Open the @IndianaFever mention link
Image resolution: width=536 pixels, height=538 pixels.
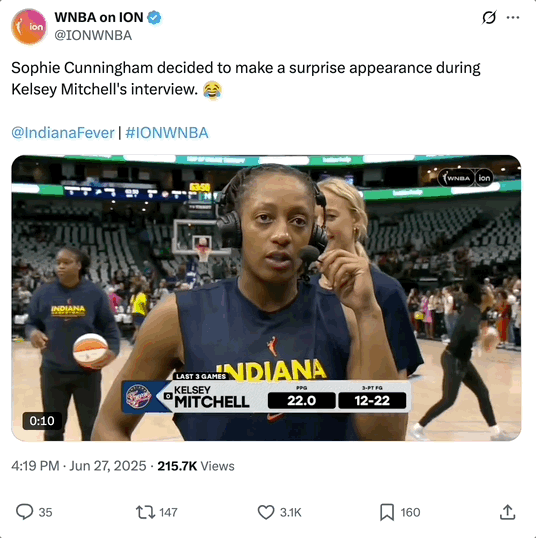pos(63,133)
